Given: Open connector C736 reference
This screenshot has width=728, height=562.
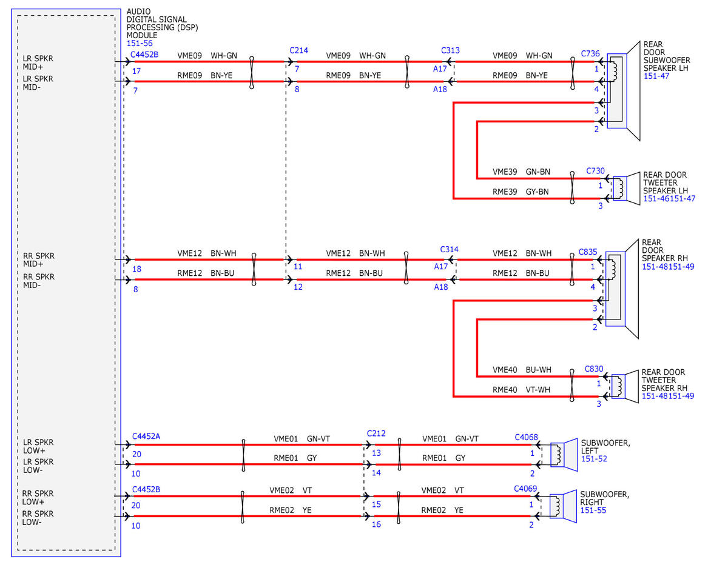Looking at the screenshot, I should (x=590, y=54).
